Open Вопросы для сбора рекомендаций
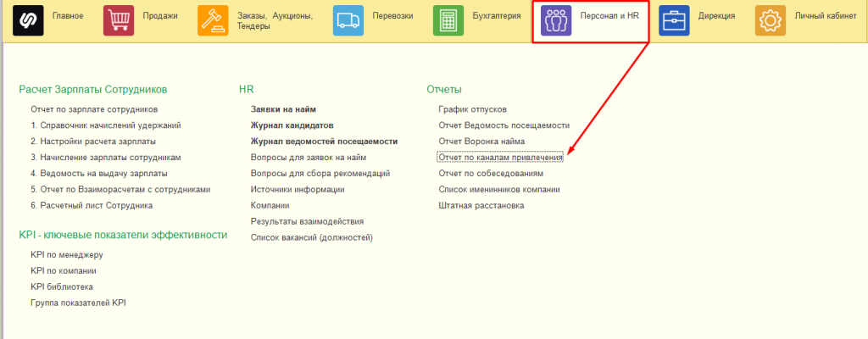 tap(320, 174)
